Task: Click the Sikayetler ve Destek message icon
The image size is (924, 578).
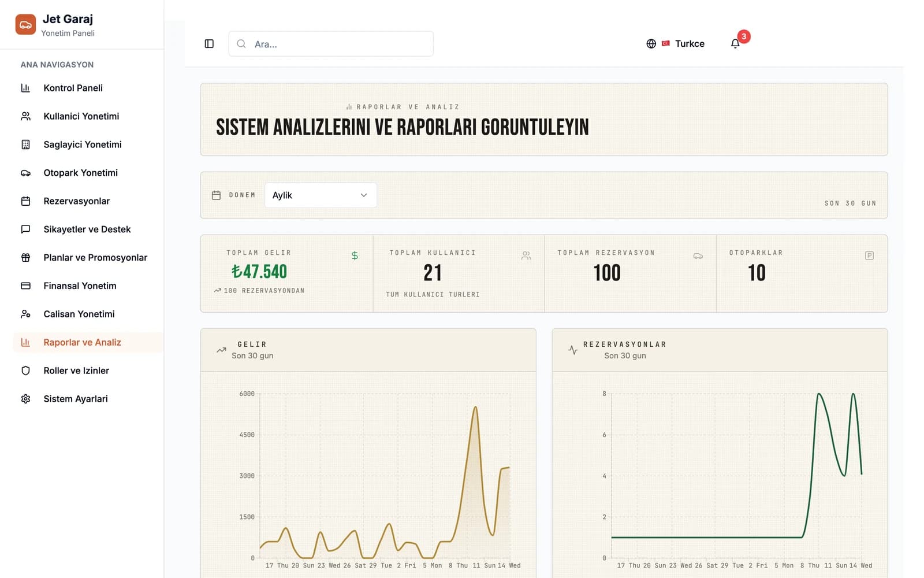Action: [25, 229]
